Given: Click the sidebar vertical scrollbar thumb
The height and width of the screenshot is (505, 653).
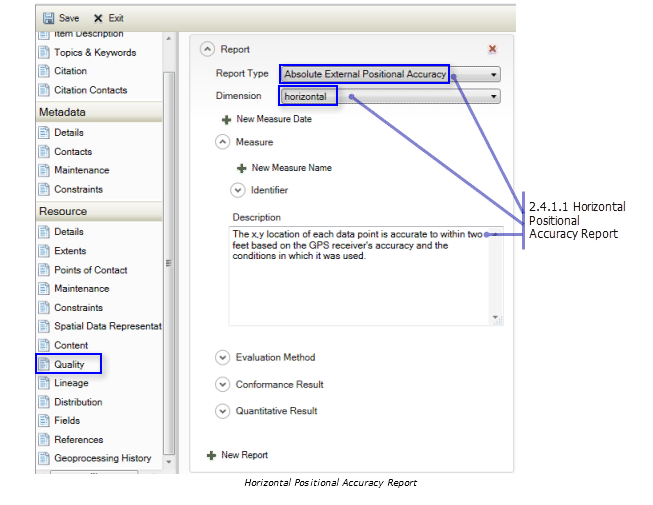Looking at the screenshot, I should tap(169, 263).
